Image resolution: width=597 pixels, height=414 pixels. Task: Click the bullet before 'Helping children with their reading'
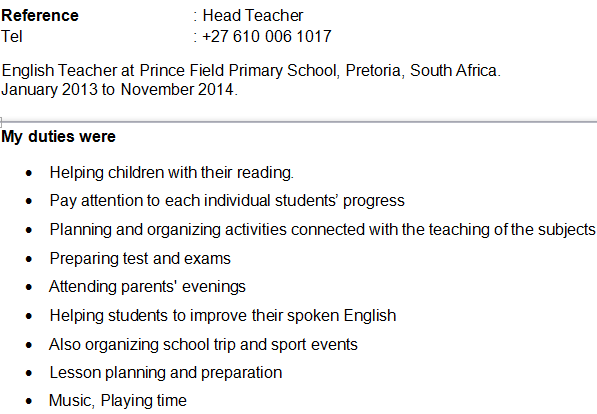[29, 173]
